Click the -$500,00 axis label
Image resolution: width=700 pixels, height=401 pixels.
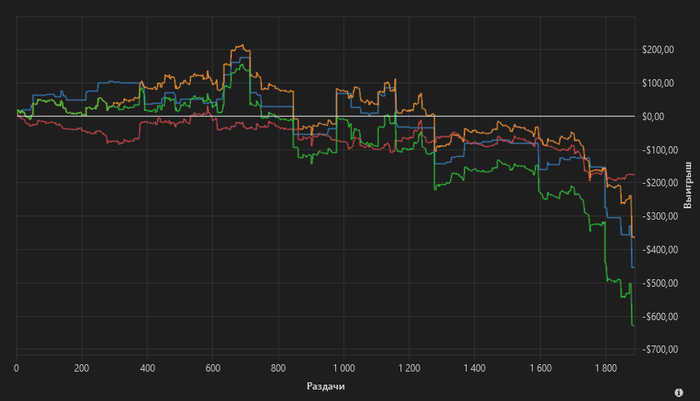tap(660, 283)
